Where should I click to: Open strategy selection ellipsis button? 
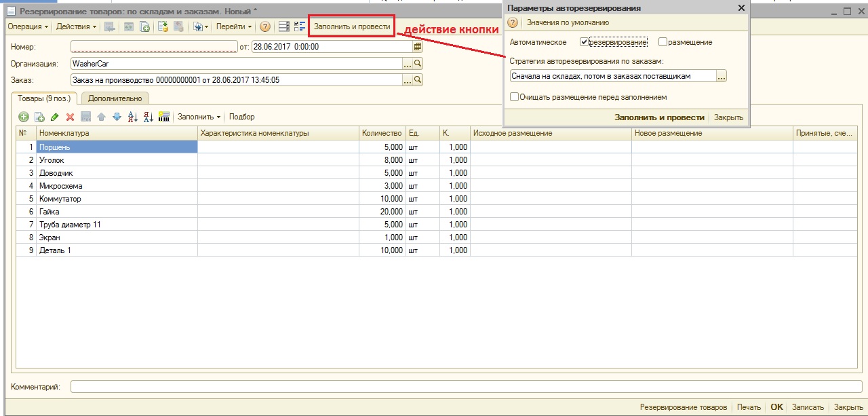[x=722, y=77]
